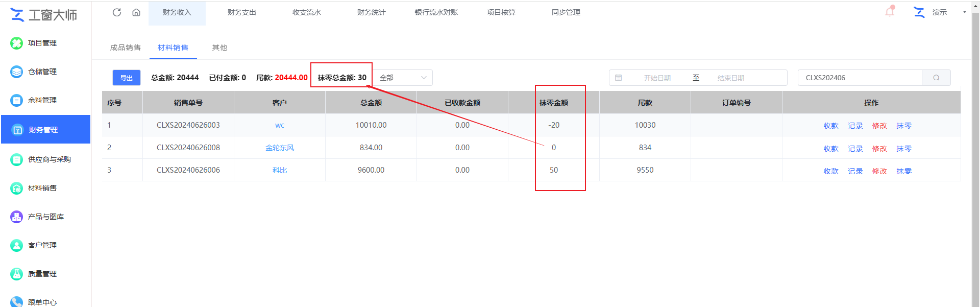The height and width of the screenshot is (307, 980).
Task: Go to home via house icon
Action: (136, 12)
